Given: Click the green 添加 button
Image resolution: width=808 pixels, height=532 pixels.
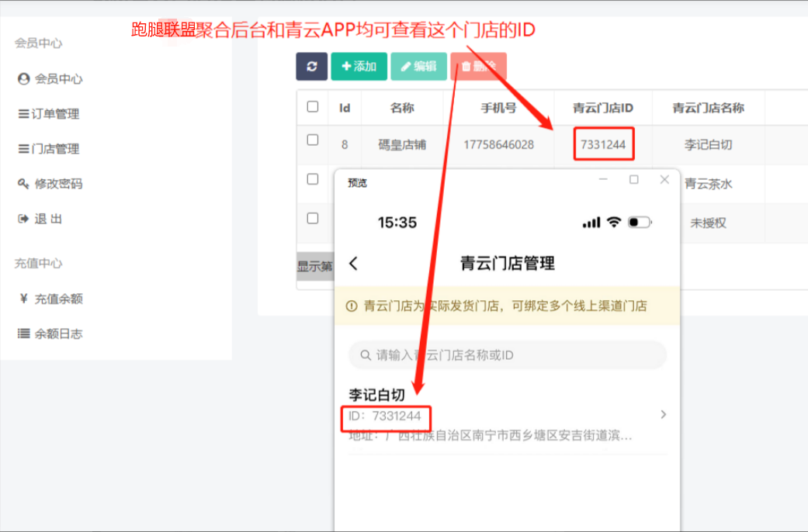Looking at the screenshot, I should click(x=359, y=67).
